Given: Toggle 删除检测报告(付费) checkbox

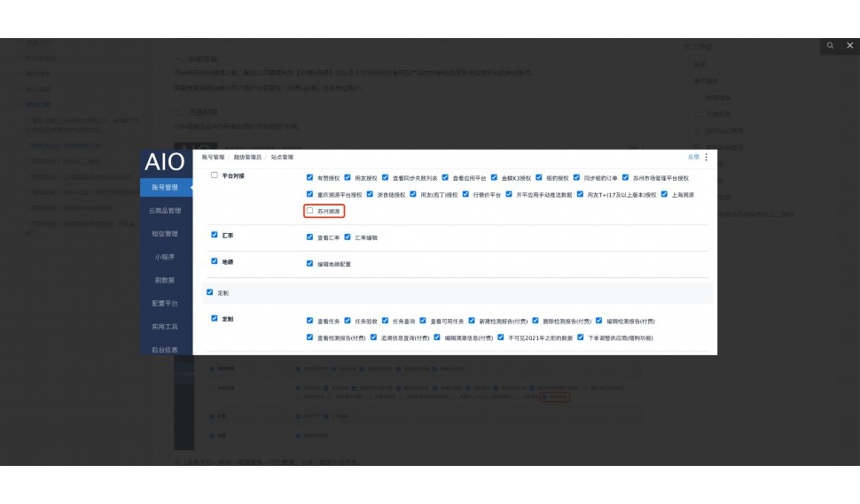Looking at the screenshot, I should (x=536, y=321).
